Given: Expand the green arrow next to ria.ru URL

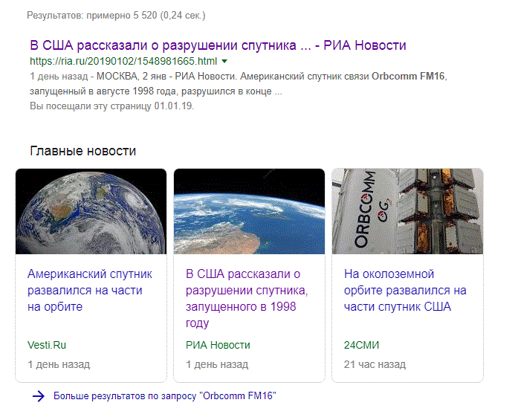Looking at the screenshot, I should 224,61.
